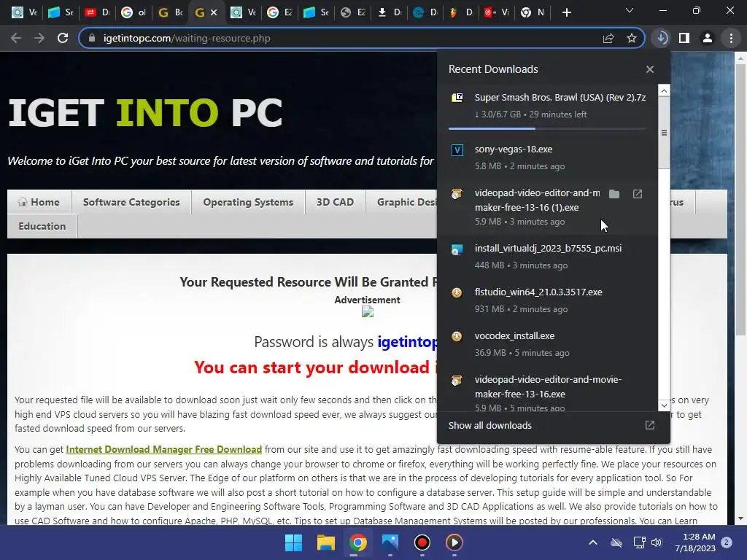Expand the system tray hidden icons
Screen dimensions: 747x560
coord(592,542)
